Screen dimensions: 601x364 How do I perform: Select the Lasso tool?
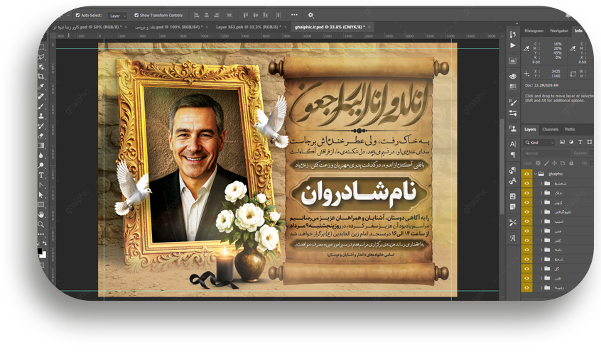click(42, 56)
